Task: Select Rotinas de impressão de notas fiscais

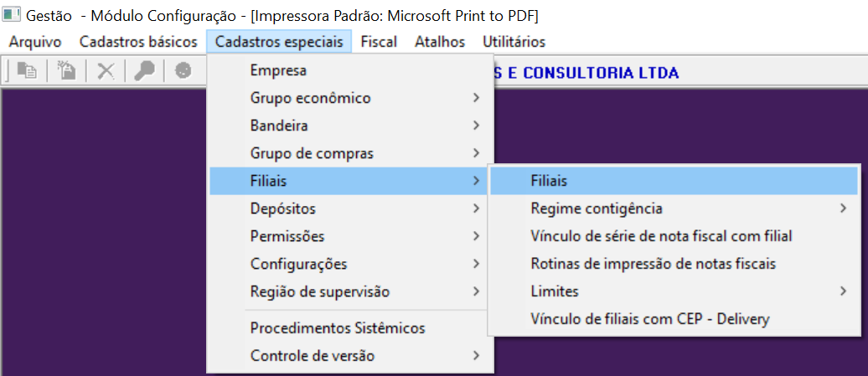Action: [654, 264]
